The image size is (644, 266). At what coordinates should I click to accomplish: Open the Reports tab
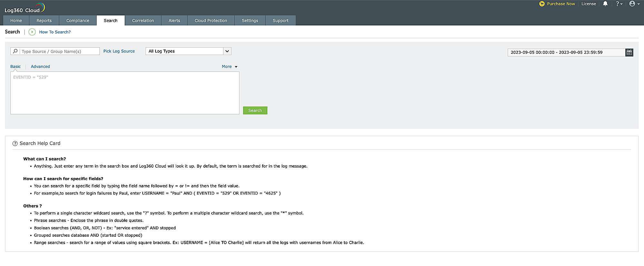[x=44, y=21]
